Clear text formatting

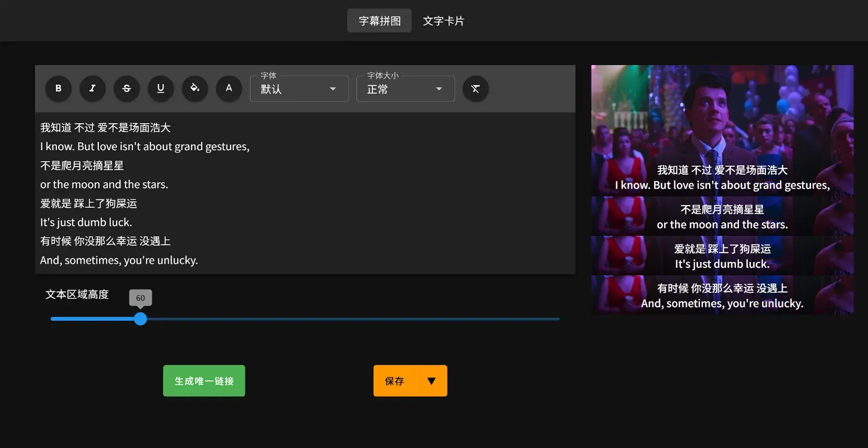(x=475, y=89)
